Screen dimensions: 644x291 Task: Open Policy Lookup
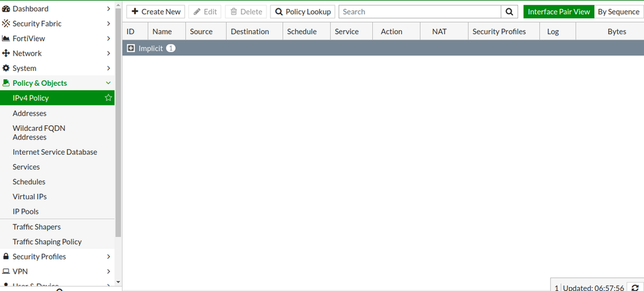303,12
